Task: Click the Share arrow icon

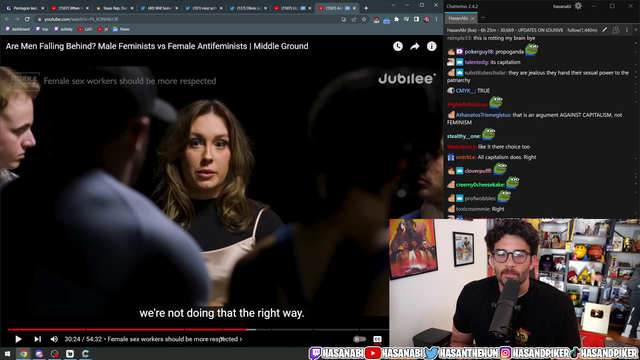Action: pyautogui.click(x=415, y=47)
